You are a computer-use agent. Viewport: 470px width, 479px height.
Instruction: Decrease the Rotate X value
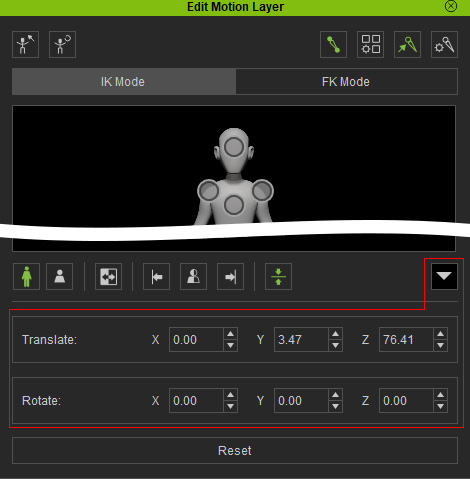[230, 407]
